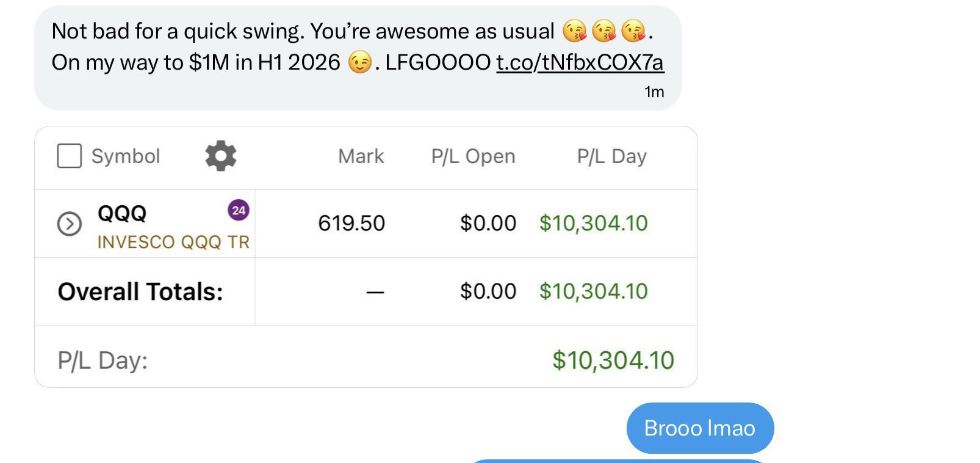980x463 pixels.
Task: Open the t.co/tNfbxCOX7a link
Action: 580,62
